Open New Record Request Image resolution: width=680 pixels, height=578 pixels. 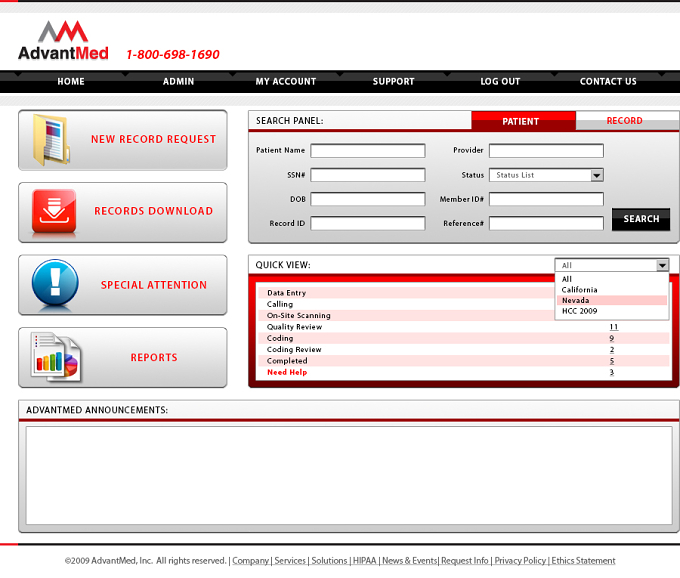pyautogui.click(x=123, y=140)
